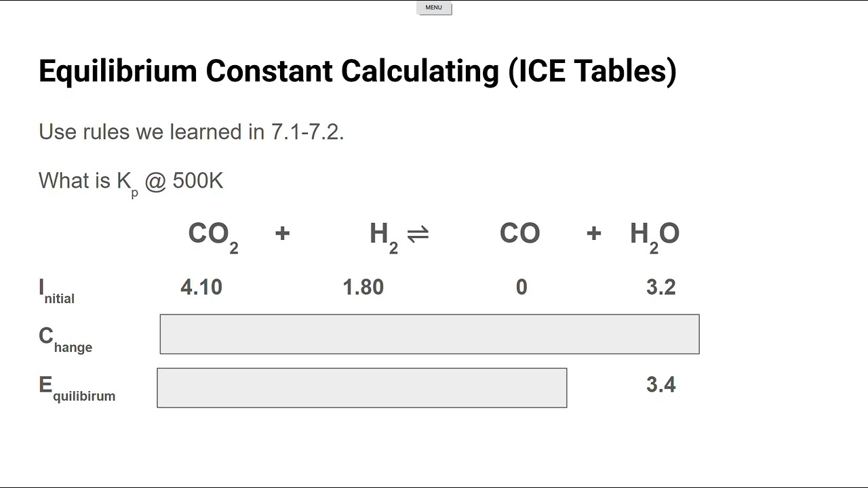Image resolution: width=868 pixels, height=488 pixels.
Task: Click the Change row label
Action: click(x=65, y=339)
